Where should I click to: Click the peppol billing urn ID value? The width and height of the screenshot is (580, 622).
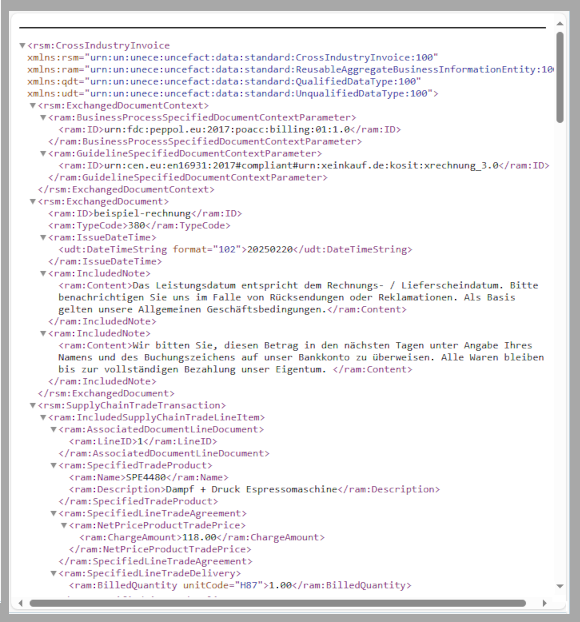[227, 129]
